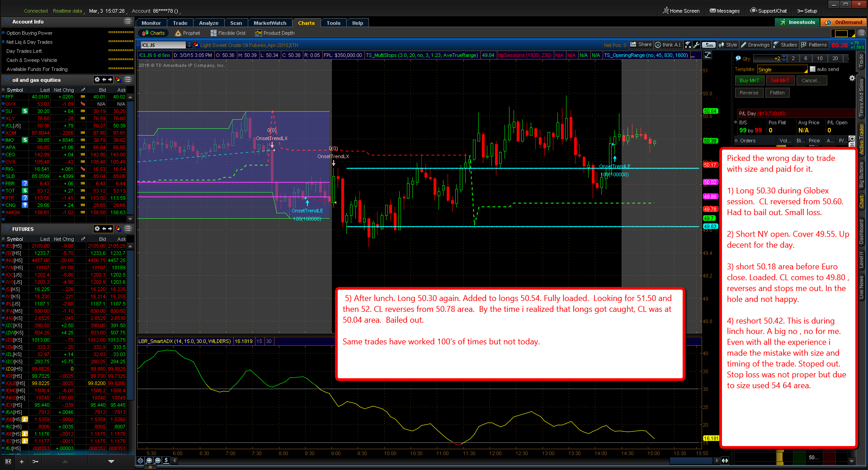Open oil and gas equities gear settings
The width and height of the screenshot is (868, 470).
pyautogui.click(x=97, y=80)
